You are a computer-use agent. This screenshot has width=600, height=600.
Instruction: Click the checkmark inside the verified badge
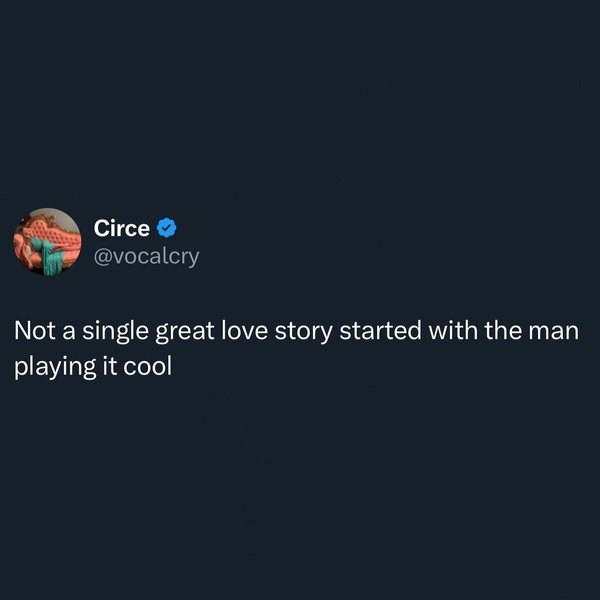(x=166, y=228)
